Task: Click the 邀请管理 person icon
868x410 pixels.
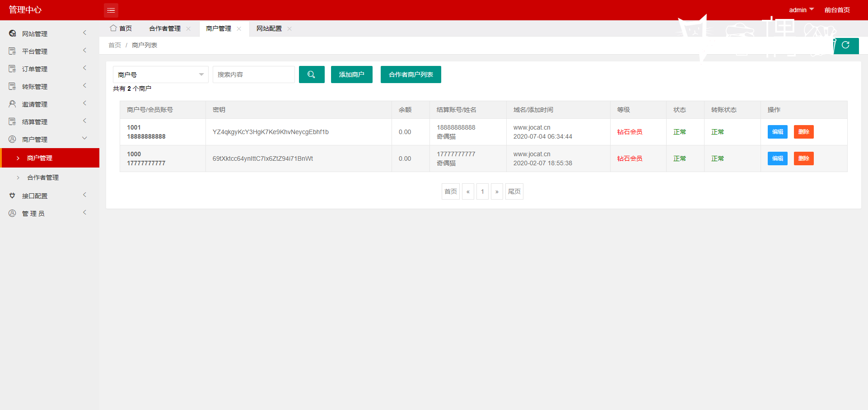Action: tap(13, 104)
